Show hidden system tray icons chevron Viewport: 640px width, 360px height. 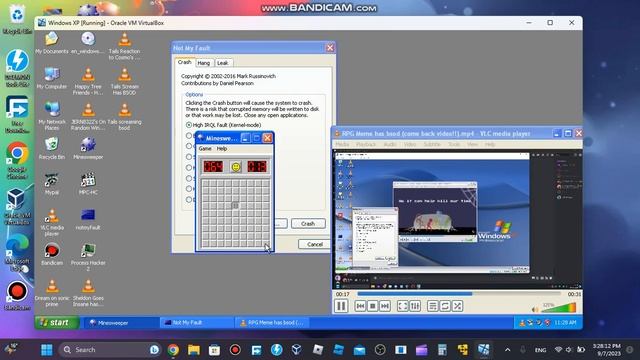click(x=507, y=350)
